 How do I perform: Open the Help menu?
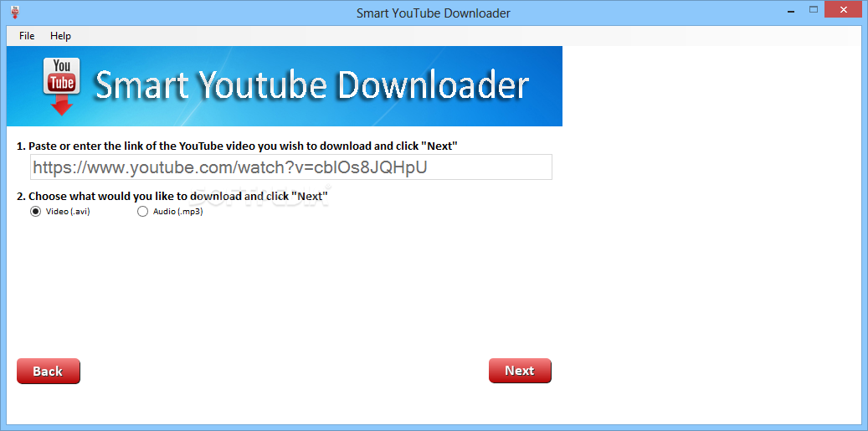pos(60,36)
